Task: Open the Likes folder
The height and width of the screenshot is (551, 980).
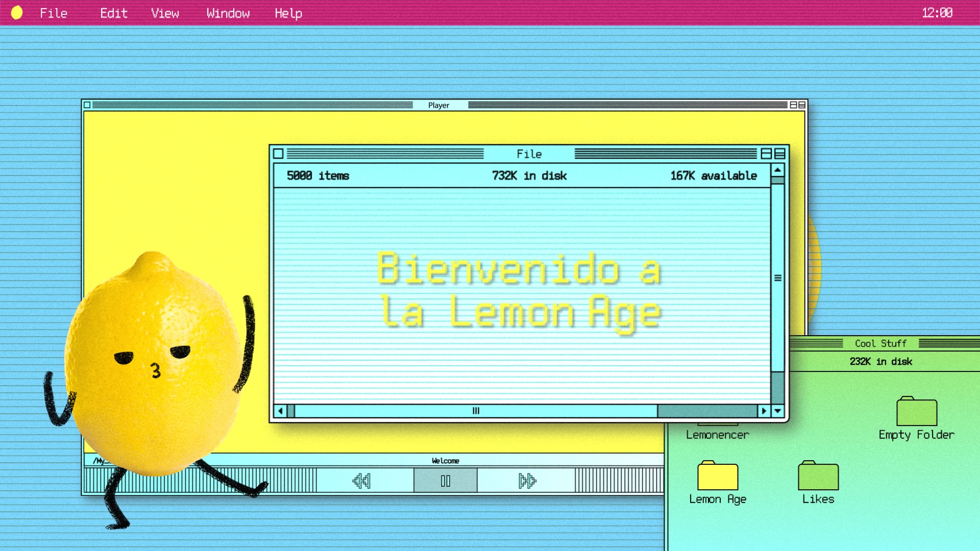Action: (818, 476)
